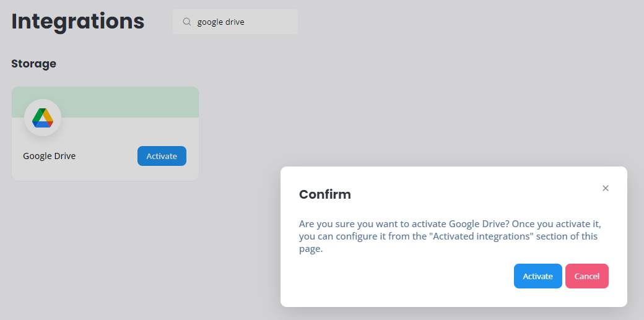Activate Google Drive from its storage card
Image resolution: width=644 pixels, height=320 pixels.
tap(162, 156)
